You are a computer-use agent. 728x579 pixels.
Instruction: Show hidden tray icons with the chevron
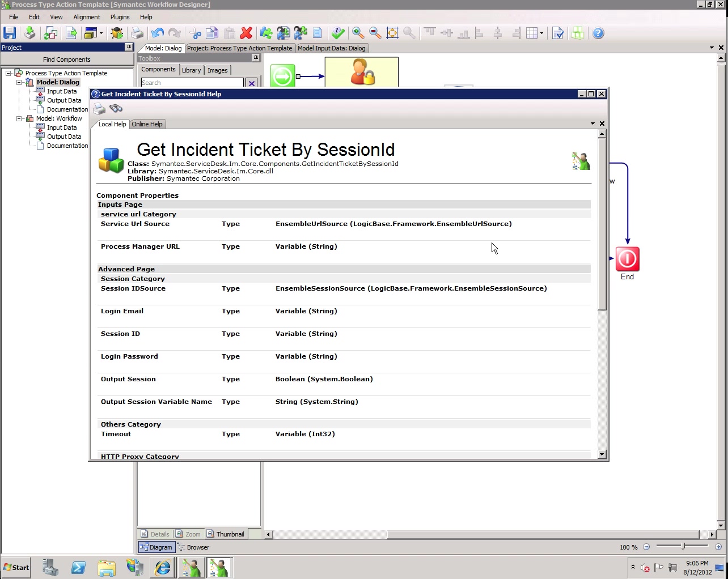pyautogui.click(x=633, y=567)
